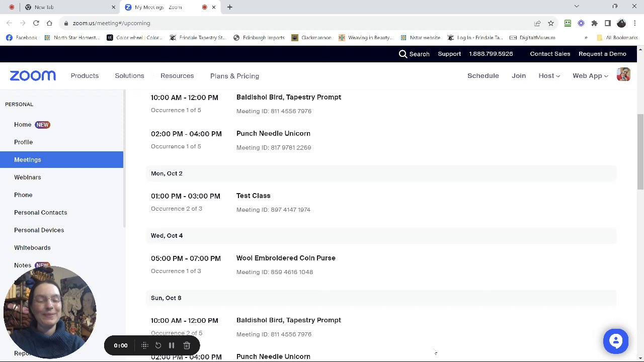Viewport: 644px width, 362px height.
Task: Open the tab search chevron
Action: [577, 7]
